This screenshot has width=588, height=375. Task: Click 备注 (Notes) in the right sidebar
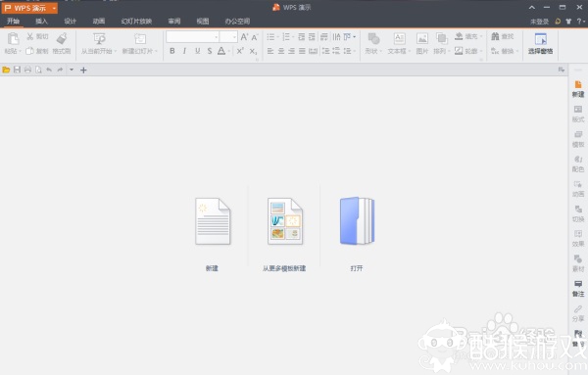click(578, 289)
